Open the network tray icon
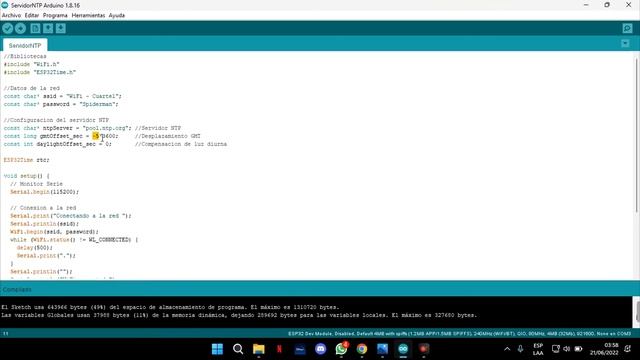This screenshot has height=360, width=640. click(x=556, y=349)
